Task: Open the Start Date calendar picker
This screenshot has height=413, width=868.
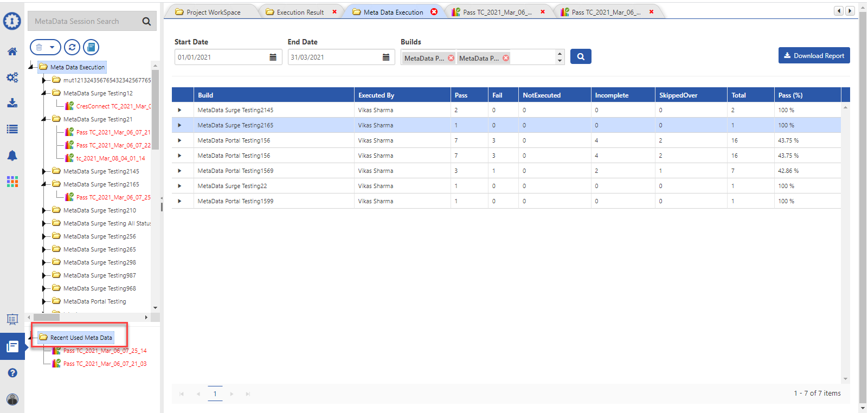Action: [x=273, y=57]
